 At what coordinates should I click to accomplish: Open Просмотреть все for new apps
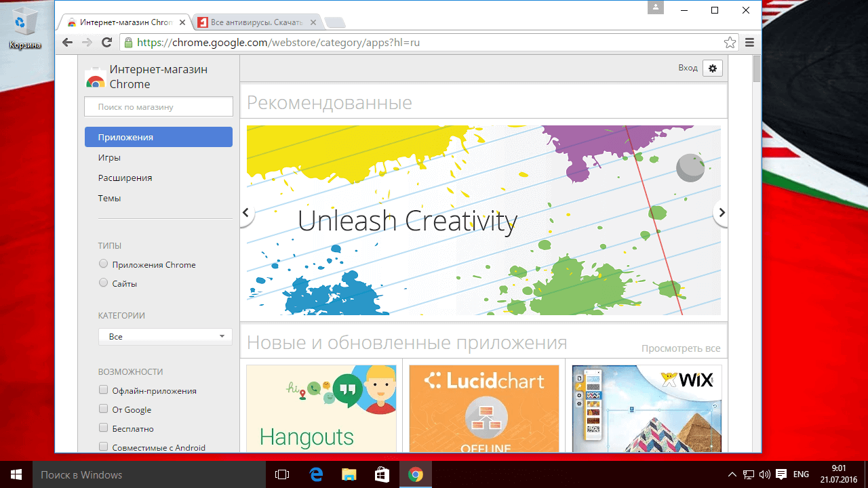click(681, 348)
